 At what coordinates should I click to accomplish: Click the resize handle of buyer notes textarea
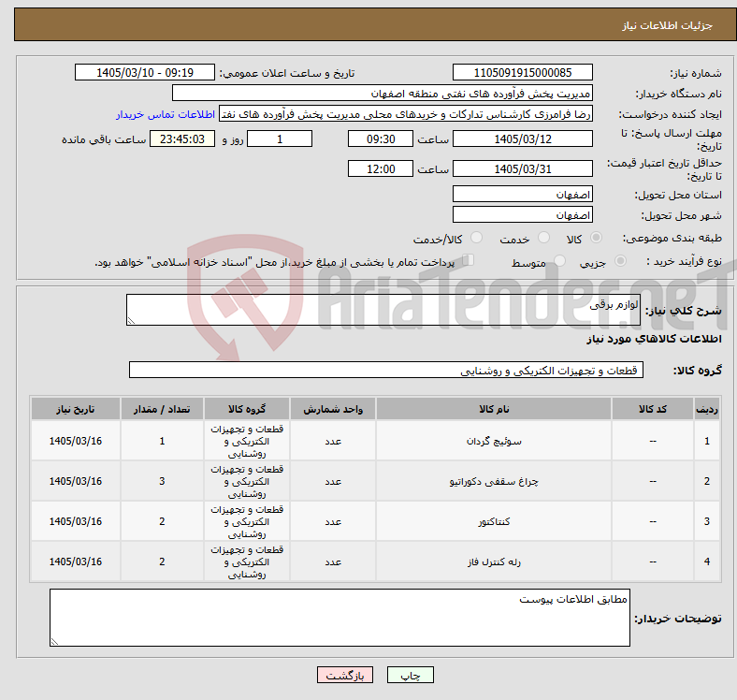(54, 642)
